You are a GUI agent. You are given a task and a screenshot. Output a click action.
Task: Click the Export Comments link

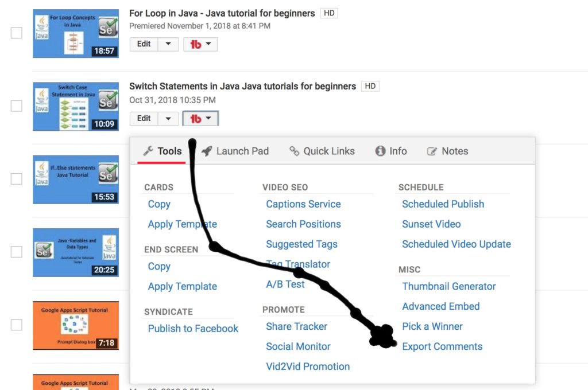click(442, 346)
